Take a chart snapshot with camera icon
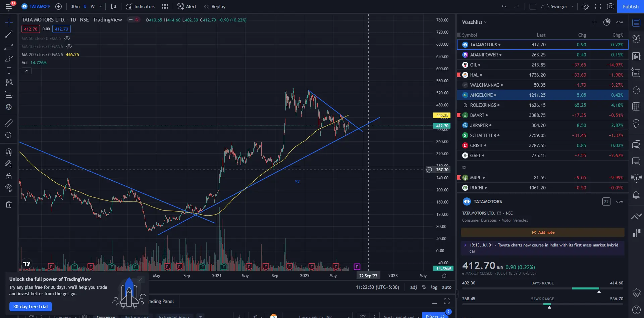The width and height of the screenshot is (644, 318). tap(610, 6)
